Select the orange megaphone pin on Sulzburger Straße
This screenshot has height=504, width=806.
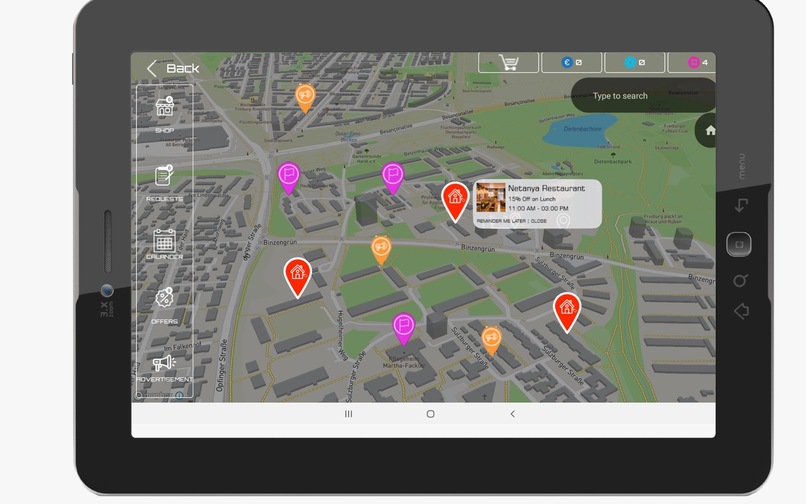[x=491, y=340]
